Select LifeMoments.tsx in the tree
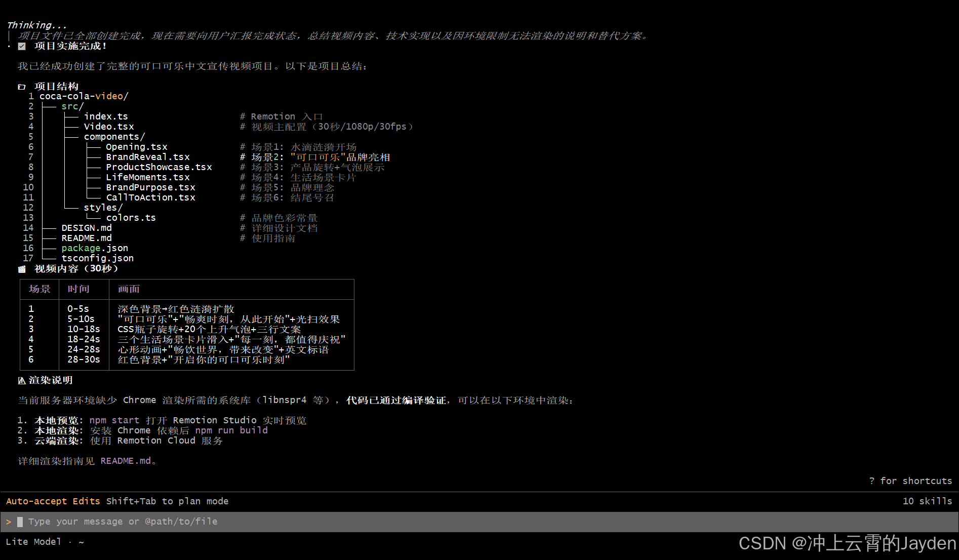 [x=148, y=177]
